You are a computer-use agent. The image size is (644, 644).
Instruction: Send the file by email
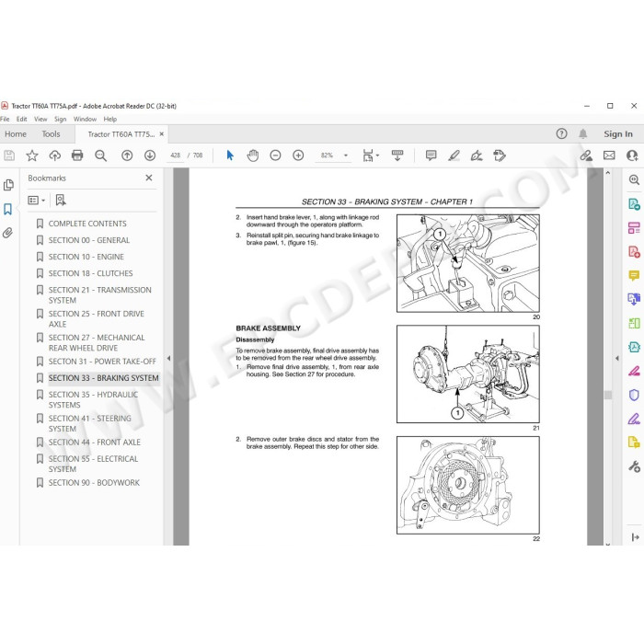pos(609,155)
